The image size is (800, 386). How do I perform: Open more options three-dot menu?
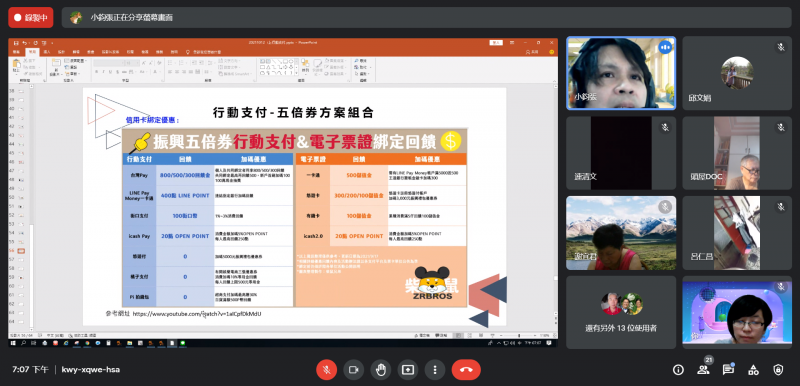(435, 370)
